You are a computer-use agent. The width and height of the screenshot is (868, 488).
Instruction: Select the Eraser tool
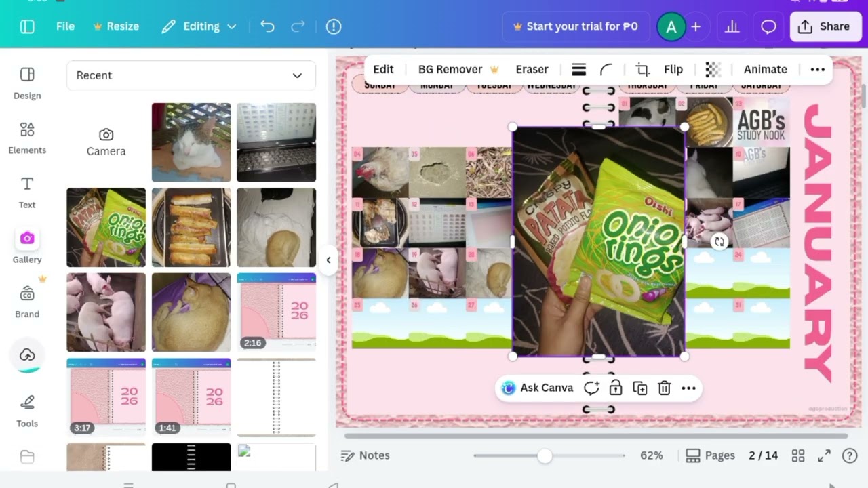point(532,69)
